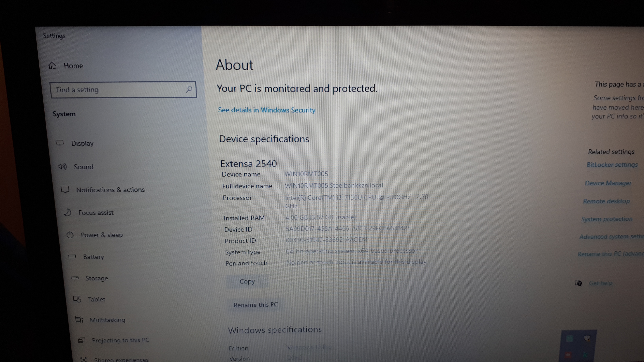Click the Home house icon in Settings

[52, 65]
